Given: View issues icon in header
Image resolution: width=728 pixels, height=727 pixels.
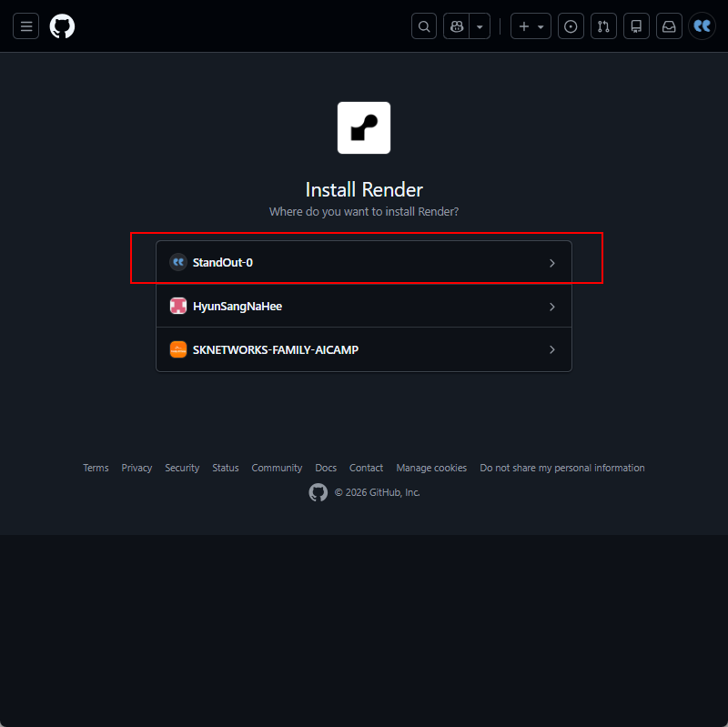Looking at the screenshot, I should [571, 26].
